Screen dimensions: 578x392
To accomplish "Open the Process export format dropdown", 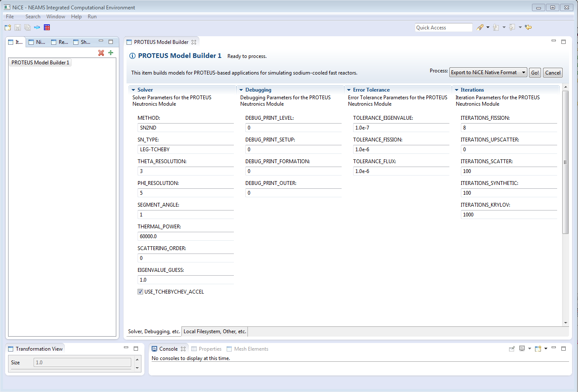I will pyautogui.click(x=488, y=72).
